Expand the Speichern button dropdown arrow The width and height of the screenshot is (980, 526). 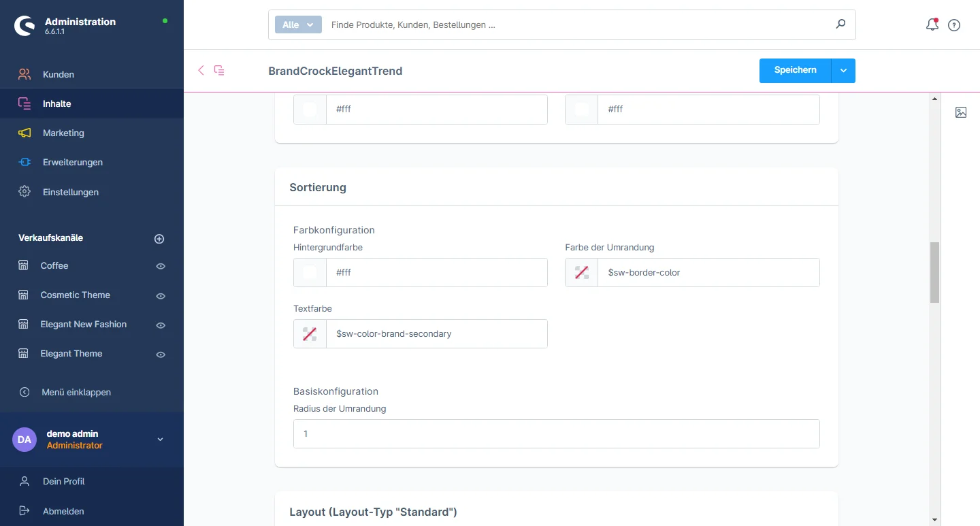click(x=843, y=71)
